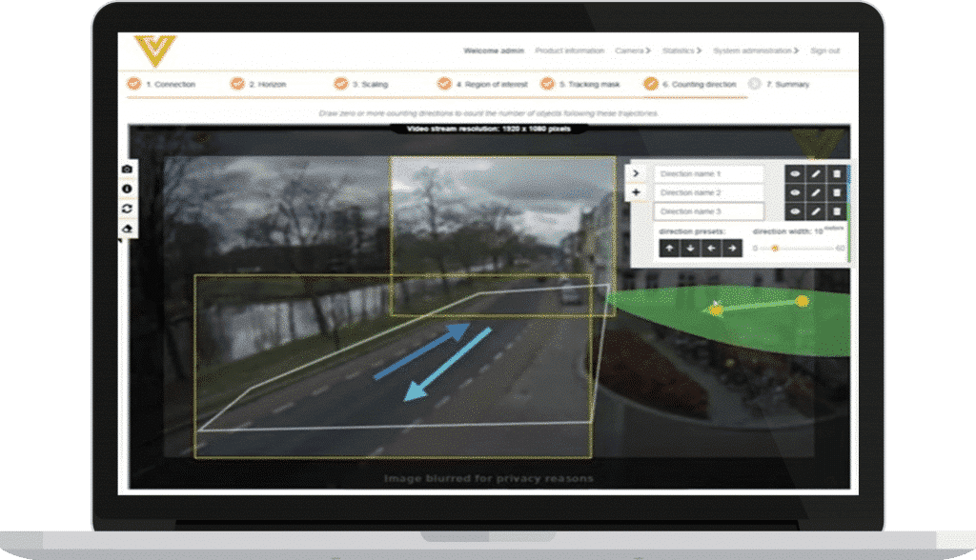Click the refresh icon in left toolbar
The width and height of the screenshot is (976, 560).
(x=128, y=209)
